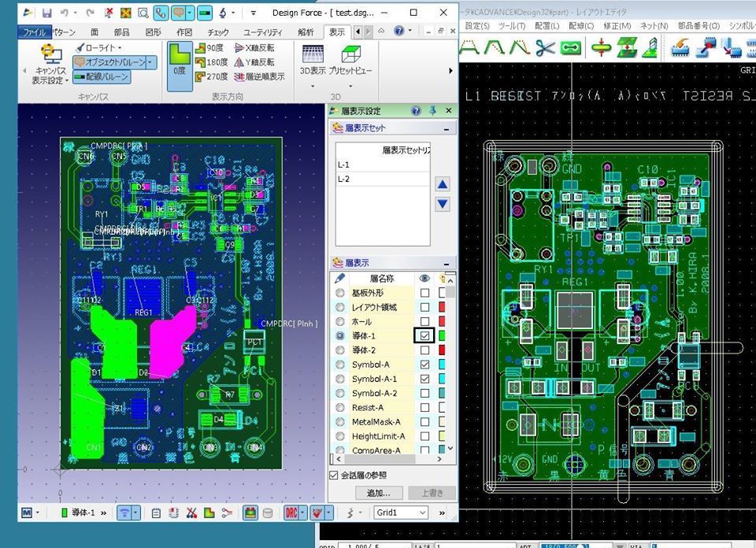Open キャンバス表示設定 canvas display settings
This screenshot has height=548, width=756.
coord(50,65)
